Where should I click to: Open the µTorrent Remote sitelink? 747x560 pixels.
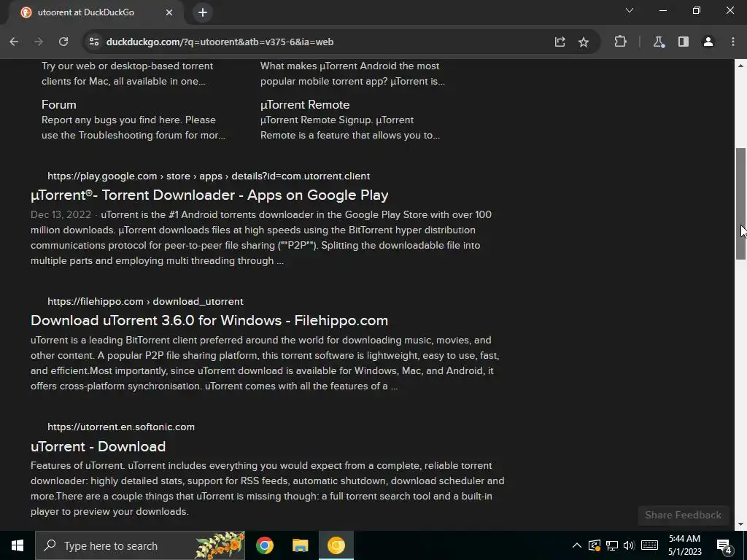tap(305, 105)
